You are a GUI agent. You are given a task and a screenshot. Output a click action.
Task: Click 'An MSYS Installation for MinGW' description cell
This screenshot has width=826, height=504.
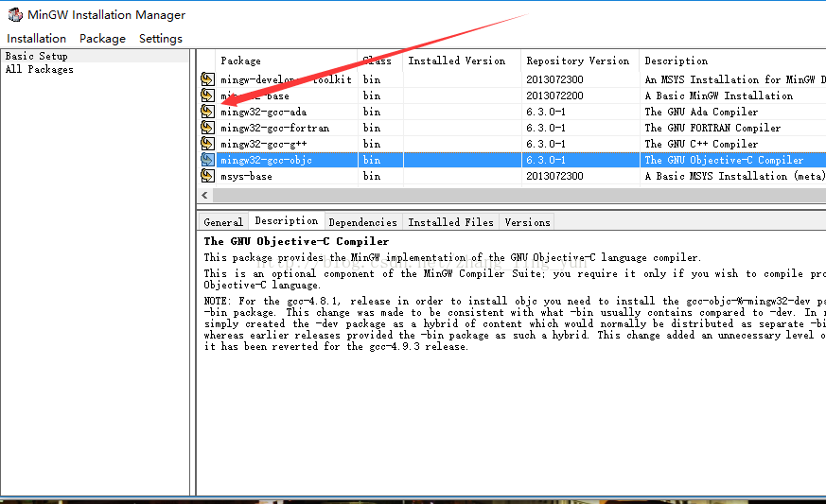[735, 79]
